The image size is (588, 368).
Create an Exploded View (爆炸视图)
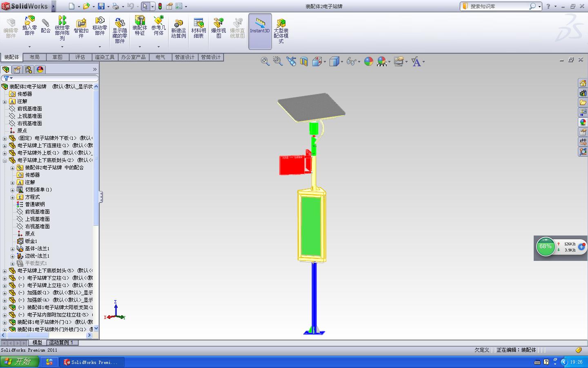[x=218, y=28]
